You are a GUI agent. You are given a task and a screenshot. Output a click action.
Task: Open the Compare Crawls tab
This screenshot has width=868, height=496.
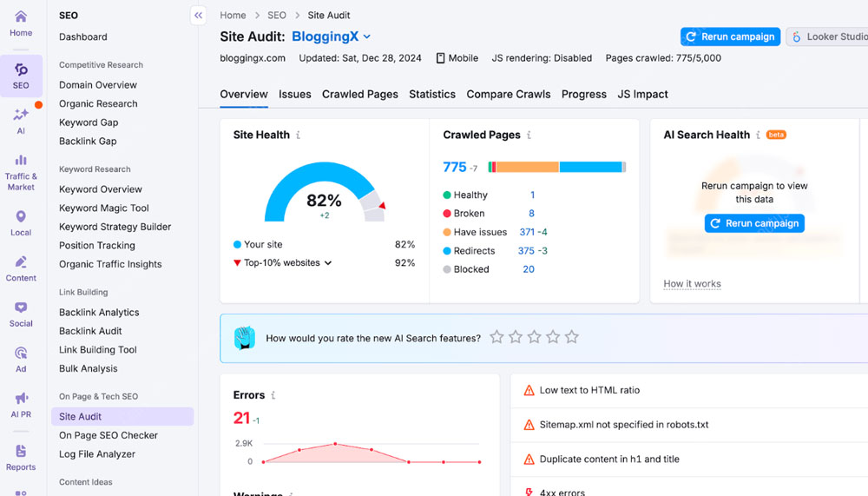[x=508, y=94]
